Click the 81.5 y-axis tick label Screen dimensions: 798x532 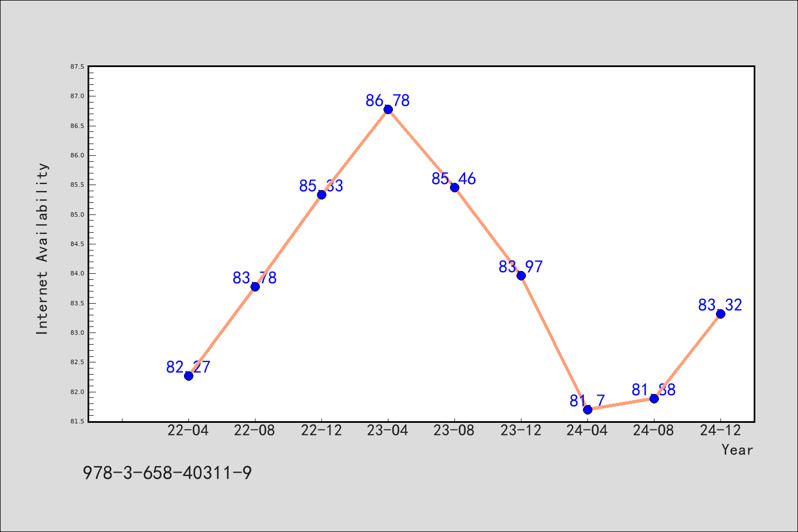[x=78, y=421]
